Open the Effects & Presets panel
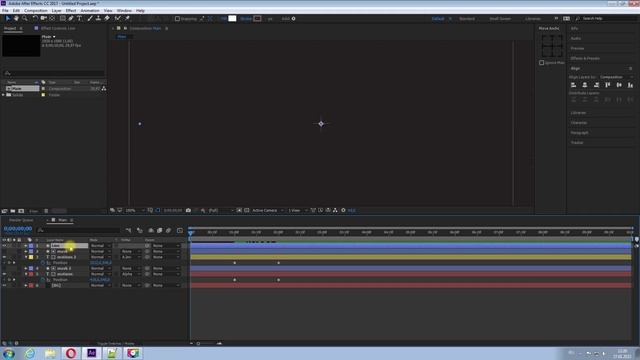Image resolution: width=640 pixels, height=360 pixels. (x=585, y=58)
